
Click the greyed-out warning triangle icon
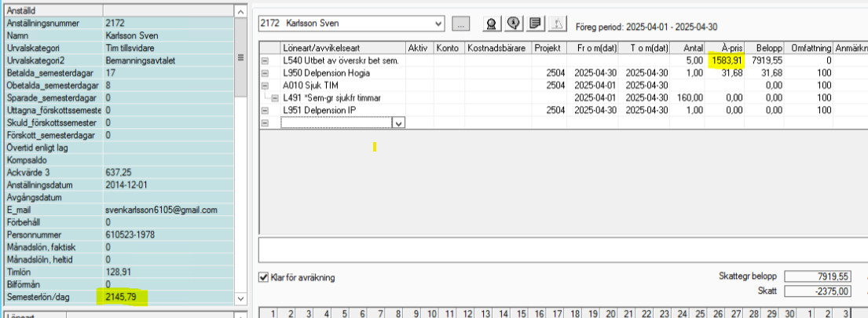(x=556, y=24)
